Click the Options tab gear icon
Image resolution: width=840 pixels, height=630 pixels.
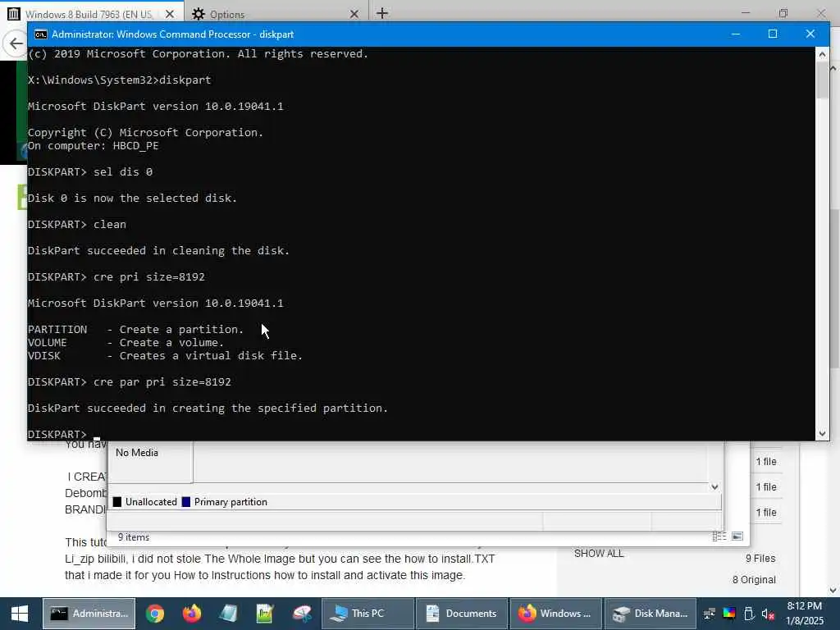(199, 14)
